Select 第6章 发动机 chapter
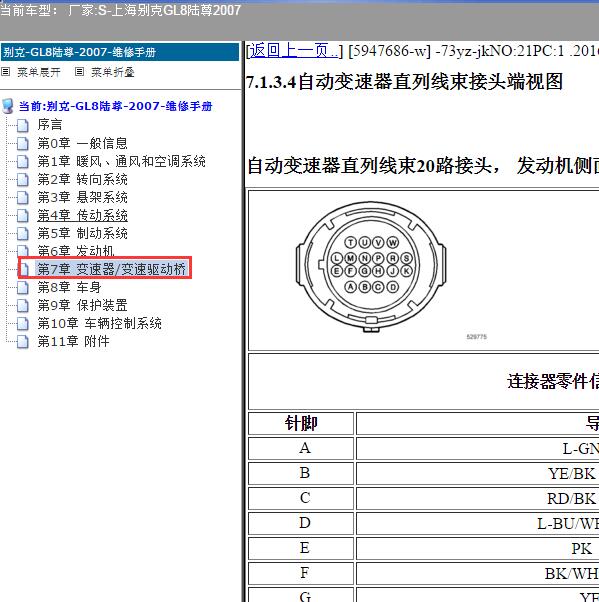This screenshot has width=599, height=602. click(76, 251)
